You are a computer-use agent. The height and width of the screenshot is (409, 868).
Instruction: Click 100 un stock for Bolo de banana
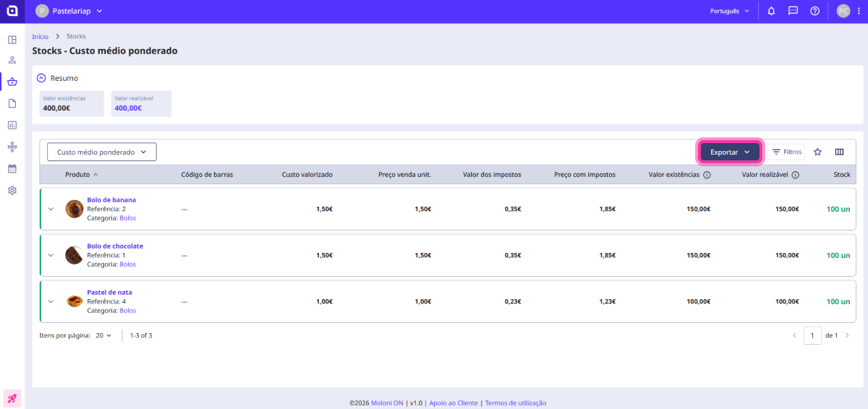click(x=838, y=209)
